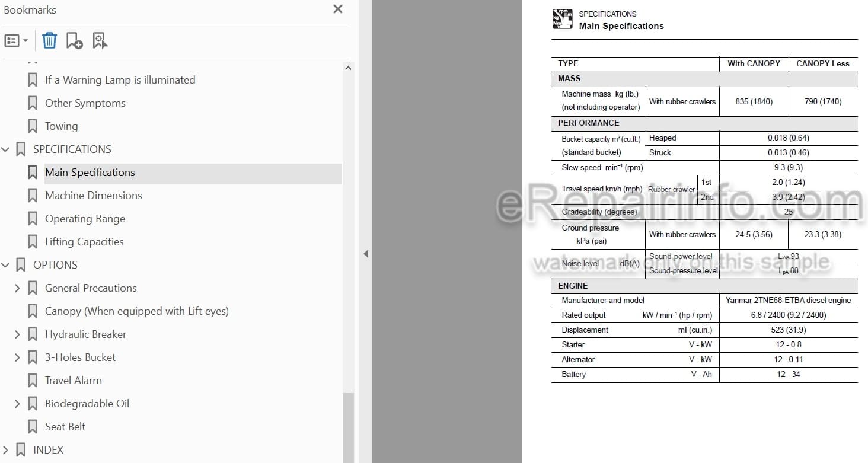Collapse the OPTIONS bookmark group
This screenshot has width=868, height=463.
[6, 265]
